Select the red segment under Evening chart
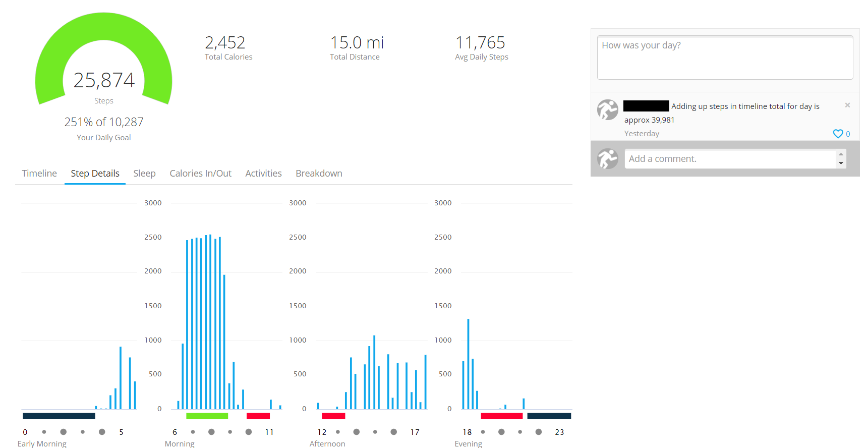Viewport: 868px width, 448px height. point(501,416)
